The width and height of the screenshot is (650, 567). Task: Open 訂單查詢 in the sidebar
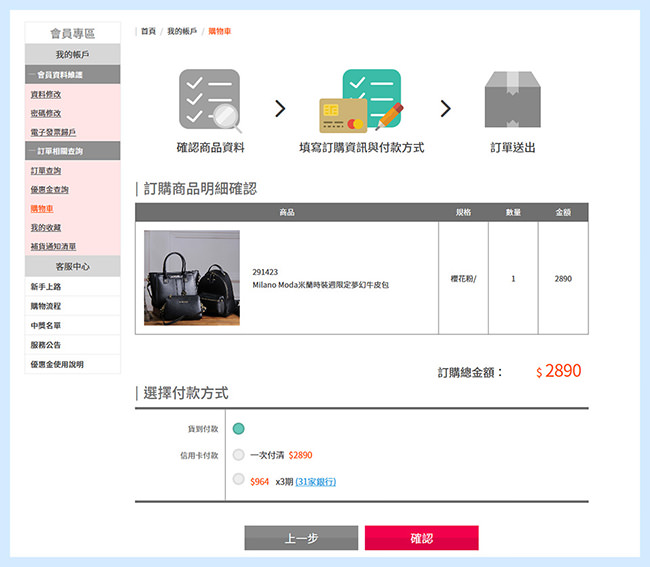tap(45, 171)
